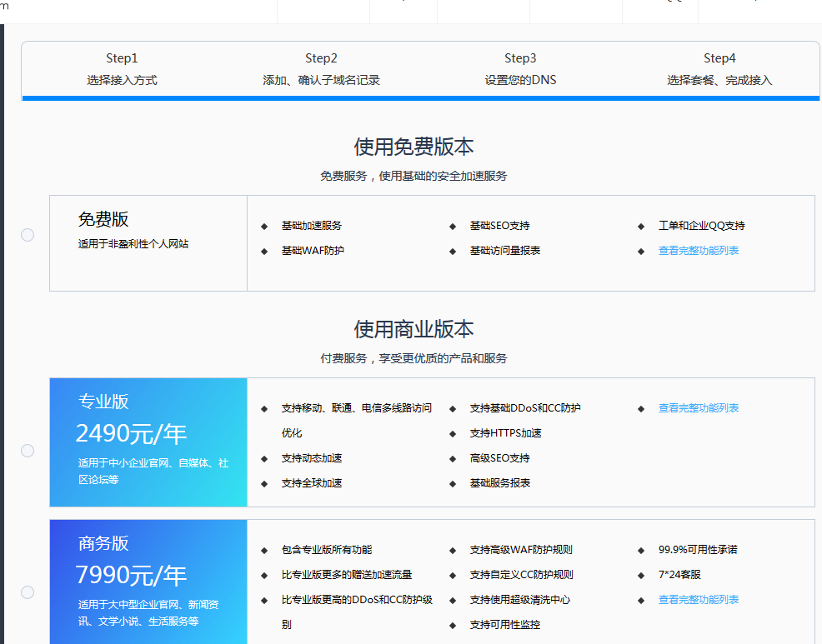
Task: Click the 基础加速服务 feature item
Action: coord(311,226)
